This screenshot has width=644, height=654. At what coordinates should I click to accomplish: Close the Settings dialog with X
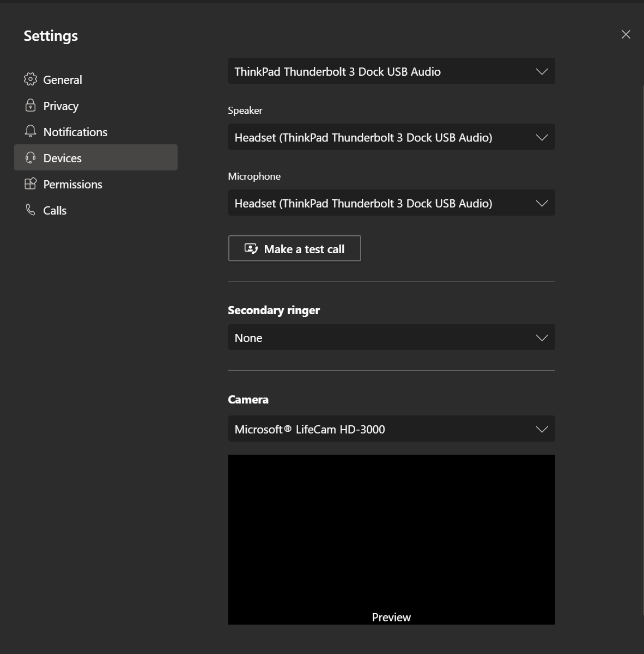(x=626, y=34)
